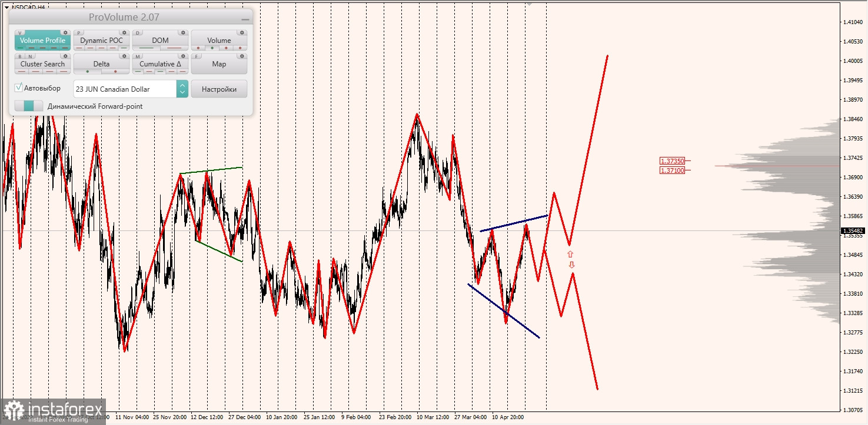Click time axis label 23 Feb 20:00
This screenshot has width=868, height=425.
pos(396,417)
